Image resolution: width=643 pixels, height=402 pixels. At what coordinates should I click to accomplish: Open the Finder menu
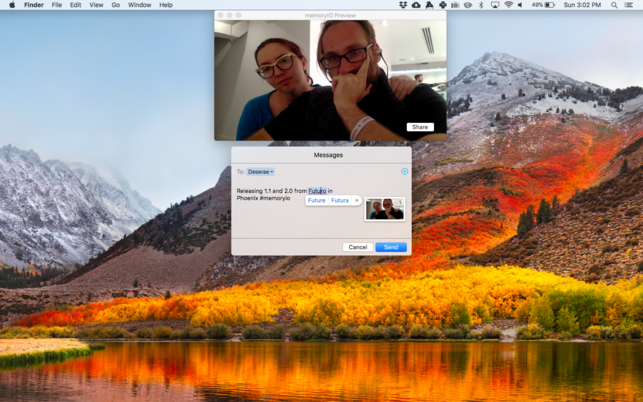[34, 5]
